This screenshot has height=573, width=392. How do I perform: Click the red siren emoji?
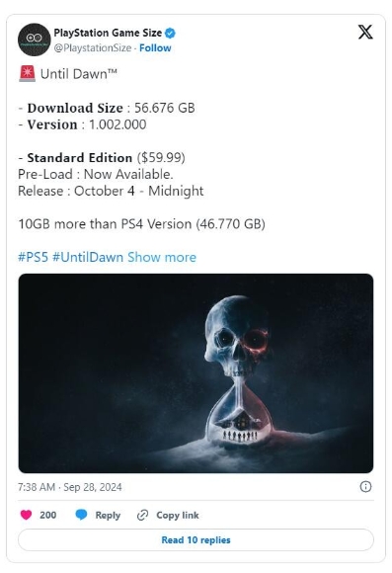click(x=27, y=74)
